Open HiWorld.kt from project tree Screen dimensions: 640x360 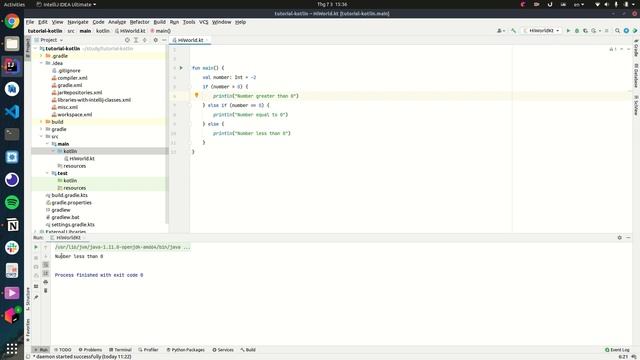pos(82,158)
